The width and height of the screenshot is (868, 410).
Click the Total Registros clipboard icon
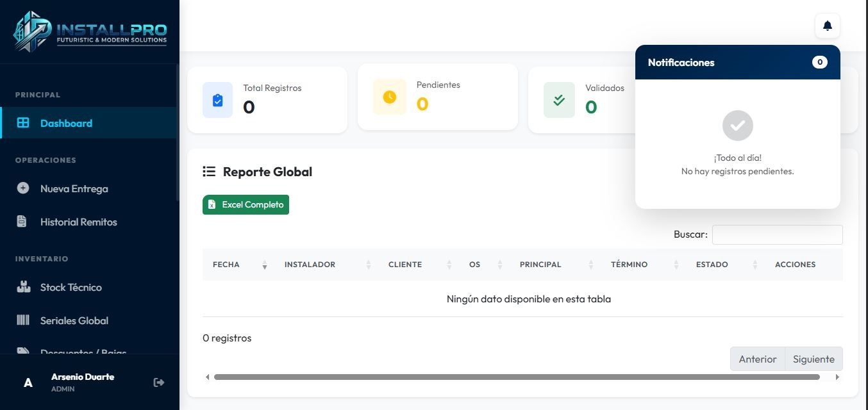coord(218,101)
